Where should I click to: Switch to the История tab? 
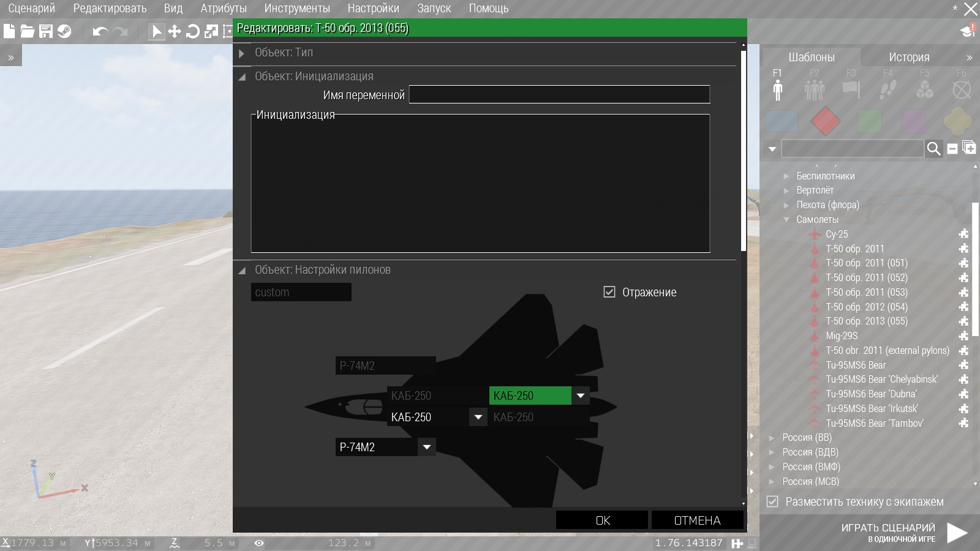pos(909,57)
